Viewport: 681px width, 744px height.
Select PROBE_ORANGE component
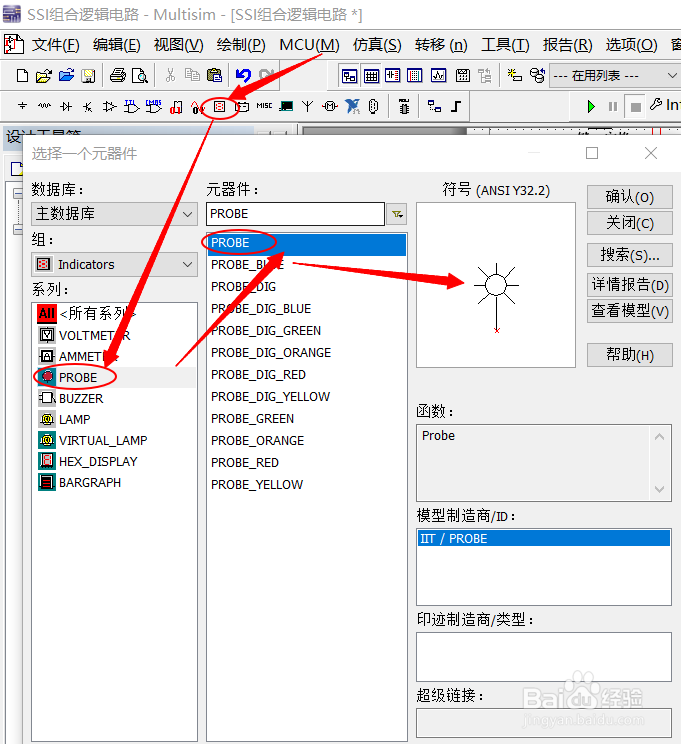pos(257,441)
